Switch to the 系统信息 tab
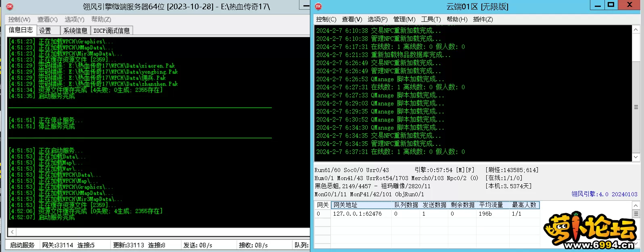Viewport: 644px width, 252px height. pos(75,31)
